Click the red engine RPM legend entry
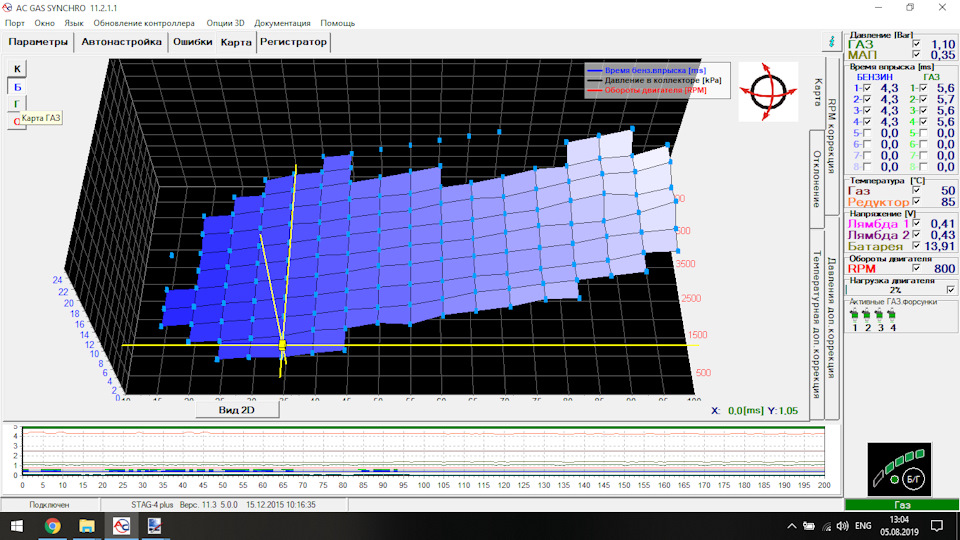This screenshot has height=540, width=960. tap(647, 90)
